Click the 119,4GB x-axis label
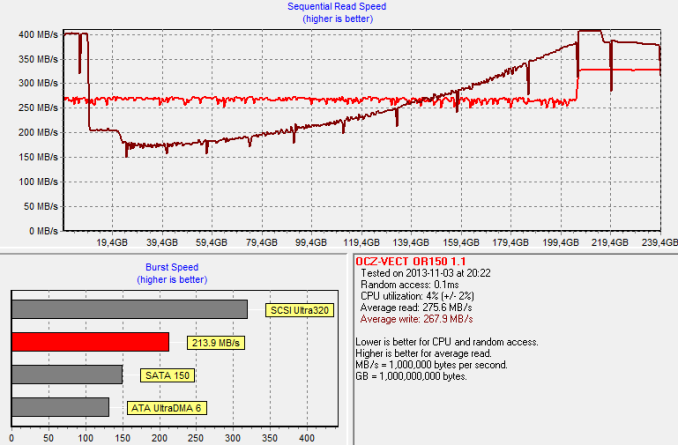Image resolution: width=678 pixels, height=445 pixels. pos(361,243)
